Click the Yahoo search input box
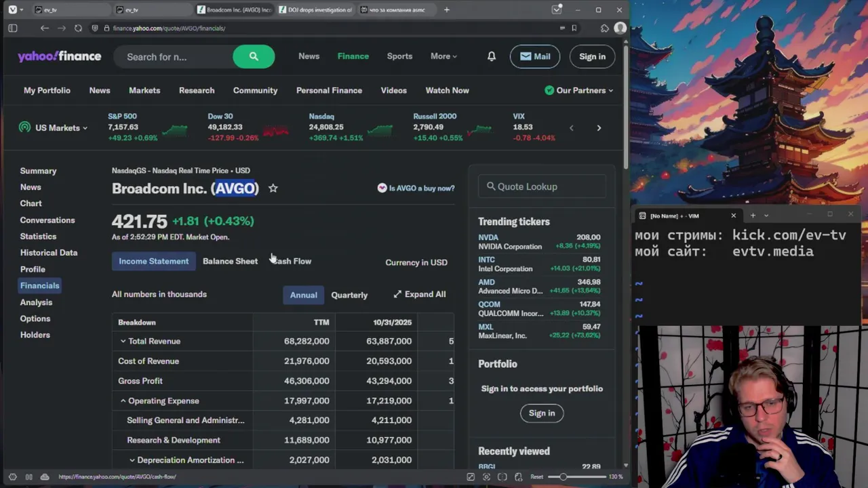 [173, 57]
